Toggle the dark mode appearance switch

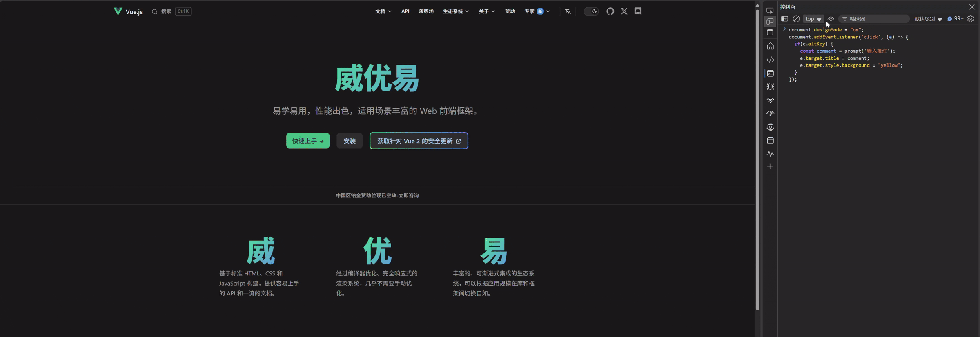point(591,11)
